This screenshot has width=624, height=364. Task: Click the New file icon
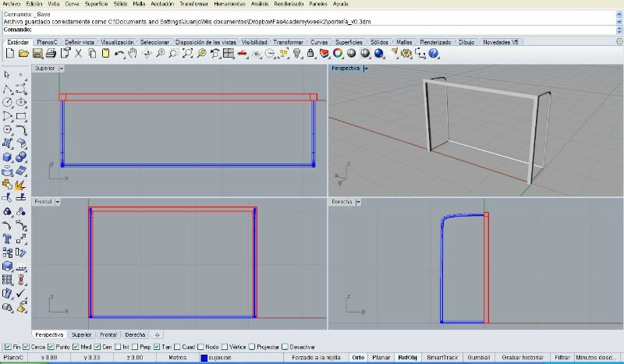pos(10,53)
